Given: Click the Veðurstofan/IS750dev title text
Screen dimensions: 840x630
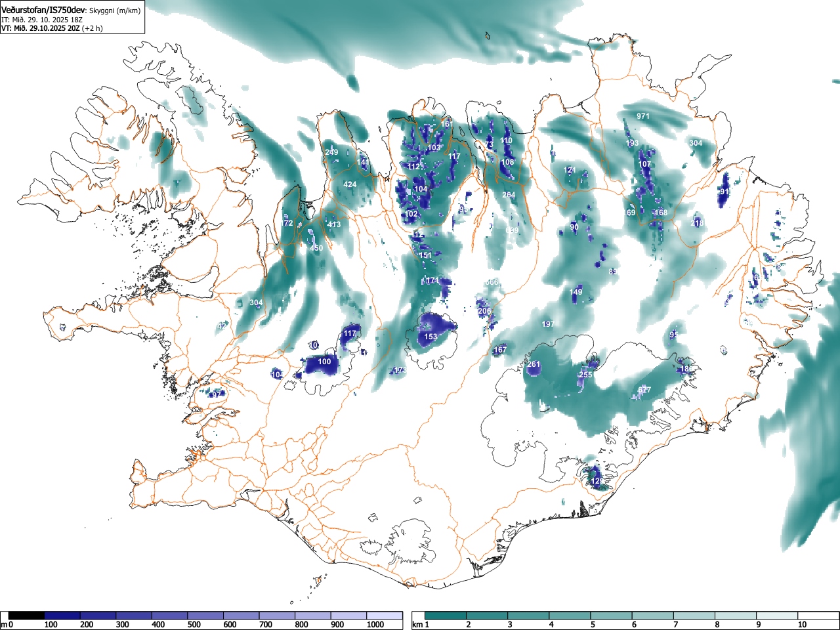Looking at the screenshot, I should [x=43, y=10].
